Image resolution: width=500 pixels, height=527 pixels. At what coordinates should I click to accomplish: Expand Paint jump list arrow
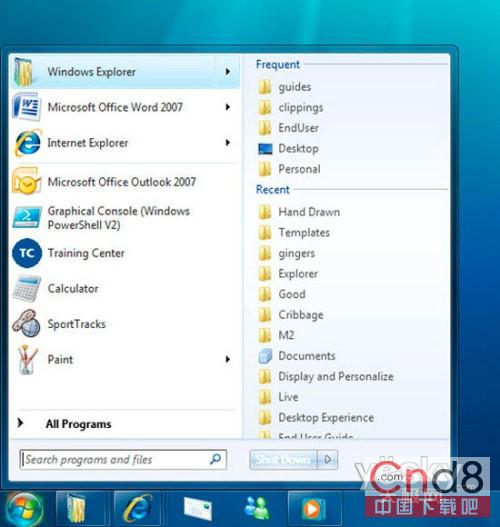coord(228,360)
